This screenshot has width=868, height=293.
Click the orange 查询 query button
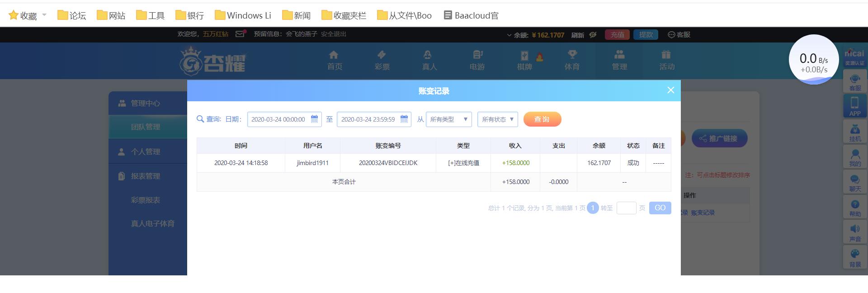pyautogui.click(x=542, y=119)
